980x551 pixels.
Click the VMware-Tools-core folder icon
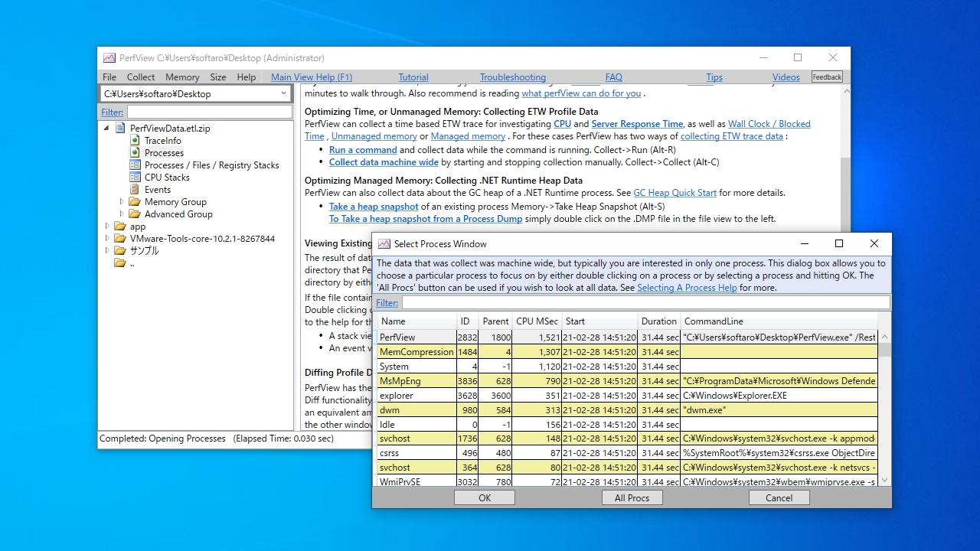(x=120, y=239)
